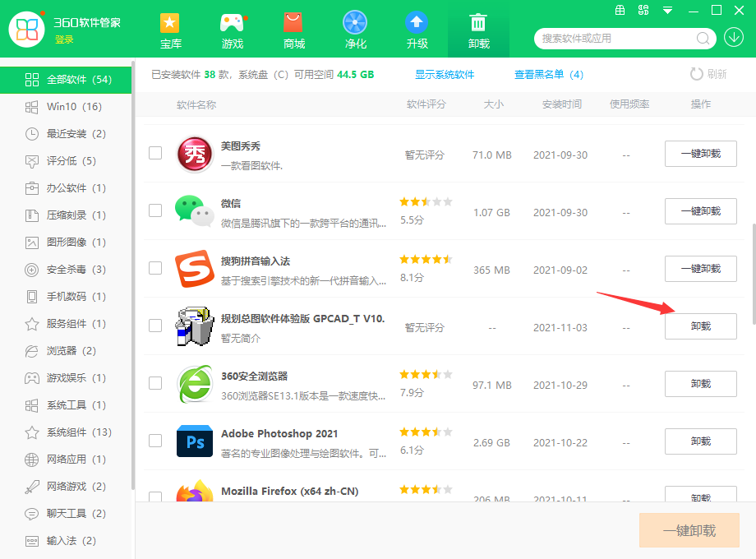Viewport: 756px width, 559px height.
Task: Open the 游戏 games tab
Action: [x=232, y=31]
